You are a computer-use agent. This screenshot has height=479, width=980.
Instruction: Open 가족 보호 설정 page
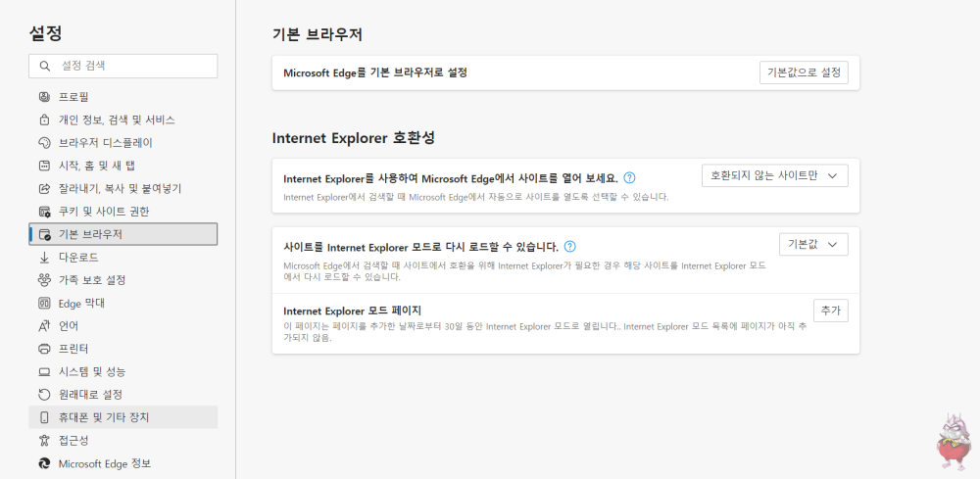click(123, 280)
